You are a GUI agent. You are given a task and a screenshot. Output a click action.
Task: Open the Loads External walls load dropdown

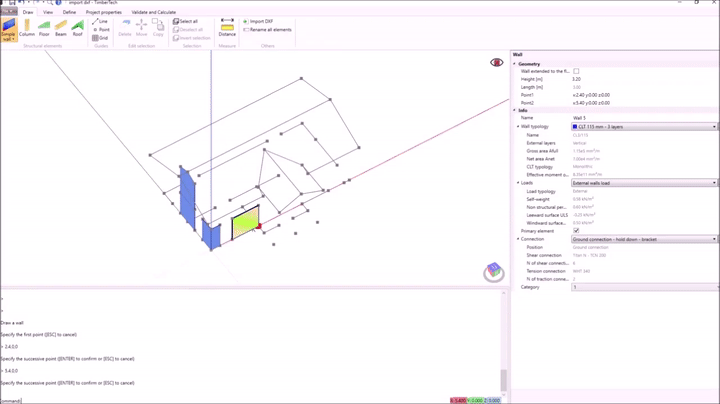point(644,183)
